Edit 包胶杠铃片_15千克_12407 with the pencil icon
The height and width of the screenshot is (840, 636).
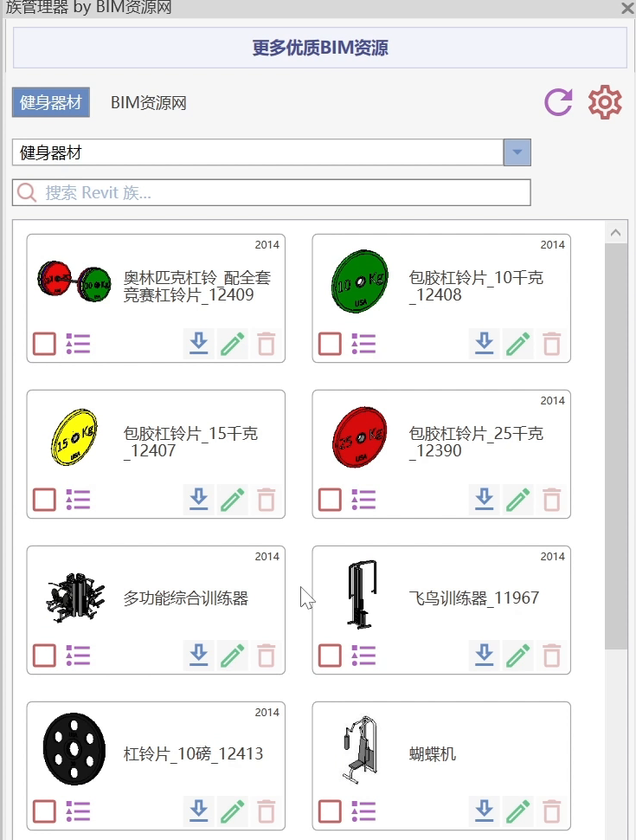coord(233,500)
